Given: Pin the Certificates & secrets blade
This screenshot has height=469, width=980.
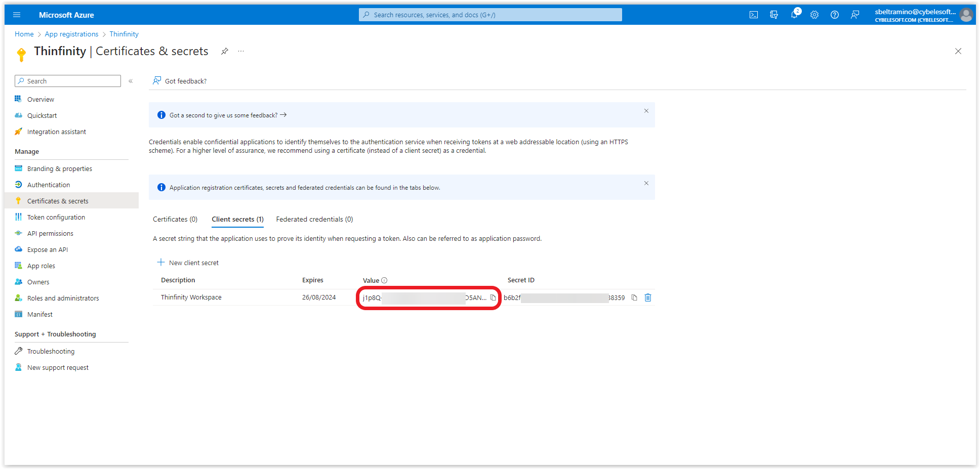Looking at the screenshot, I should pyautogui.click(x=224, y=51).
